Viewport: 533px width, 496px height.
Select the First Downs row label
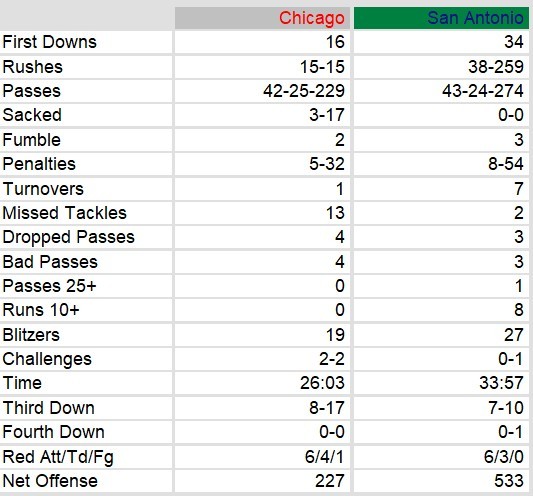(50, 42)
